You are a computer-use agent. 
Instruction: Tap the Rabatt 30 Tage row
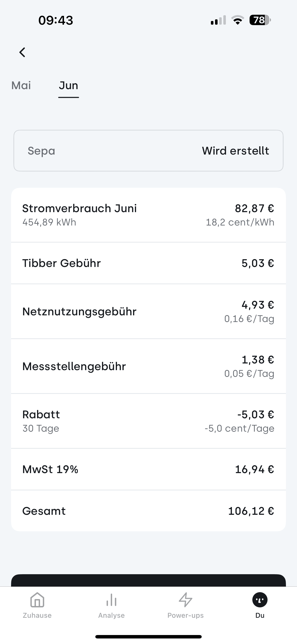[x=148, y=421]
